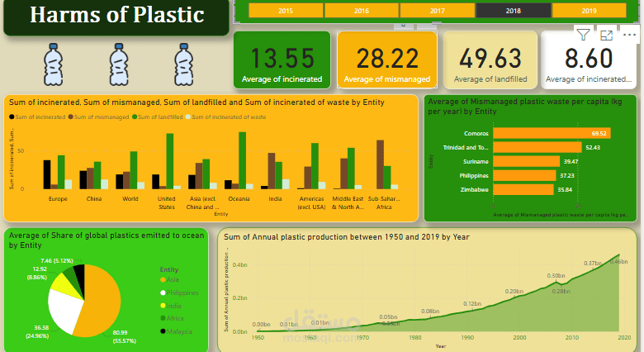Click the Africa legend marker in pie chart

click(163, 318)
